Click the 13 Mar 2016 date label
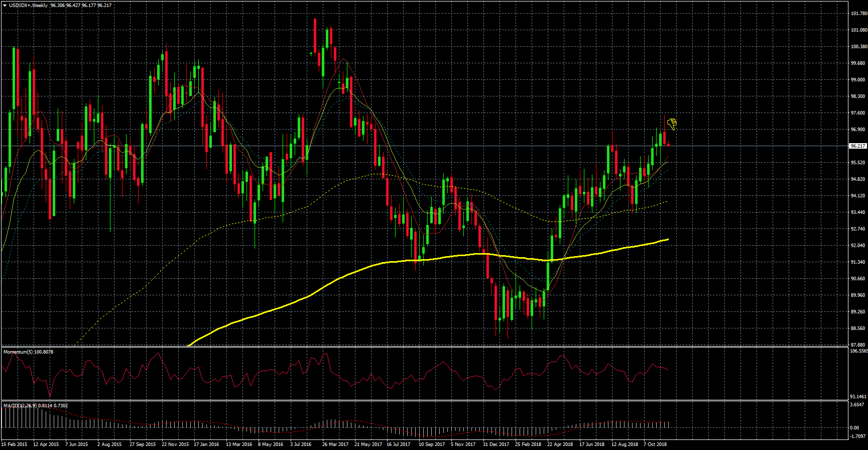Screen dimensions: 868x450 [239, 444]
